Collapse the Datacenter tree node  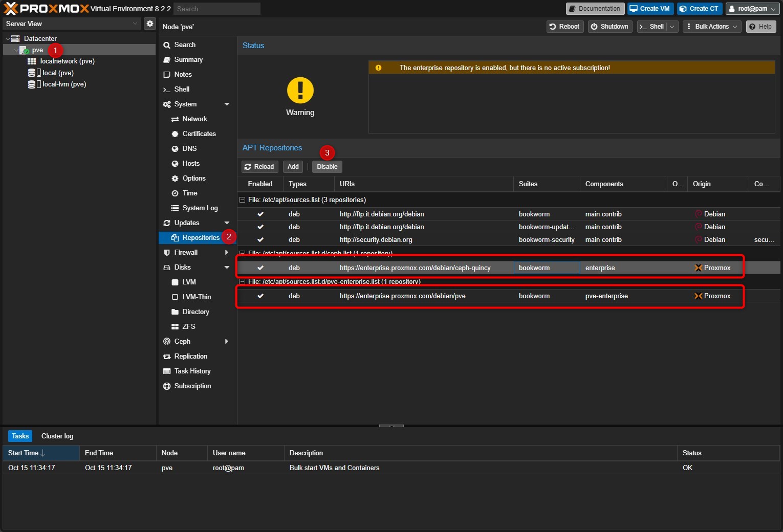tap(8, 39)
